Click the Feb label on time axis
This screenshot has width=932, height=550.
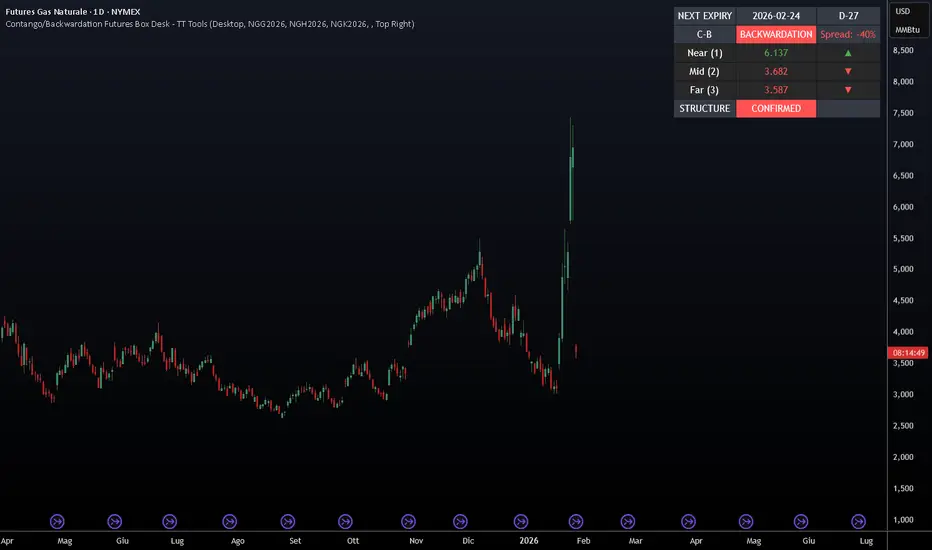584,540
